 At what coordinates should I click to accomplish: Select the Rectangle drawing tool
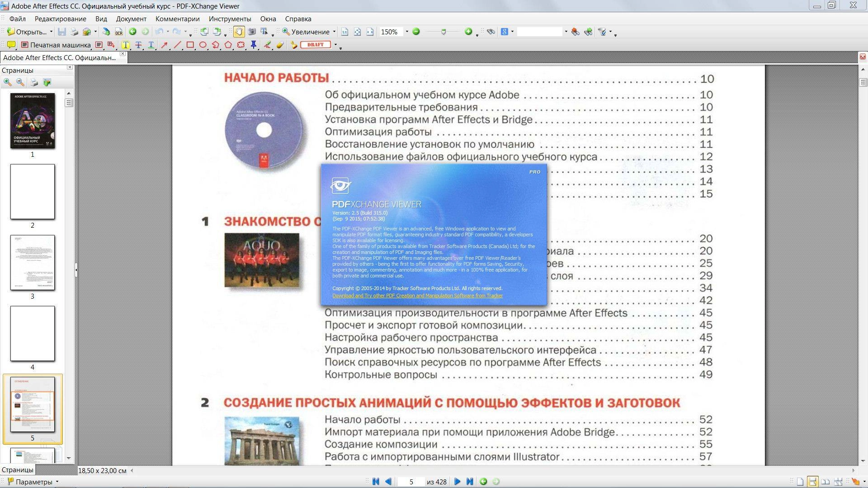coord(190,45)
